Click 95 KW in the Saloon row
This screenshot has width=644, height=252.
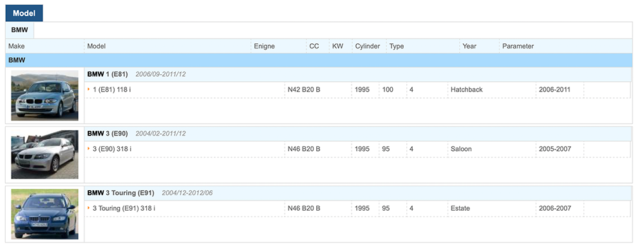386,150
